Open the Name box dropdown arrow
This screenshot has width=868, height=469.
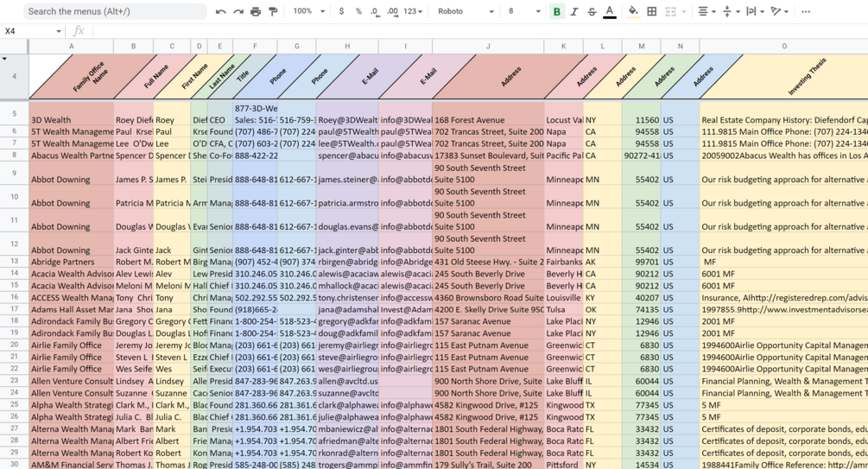point(58,32)
